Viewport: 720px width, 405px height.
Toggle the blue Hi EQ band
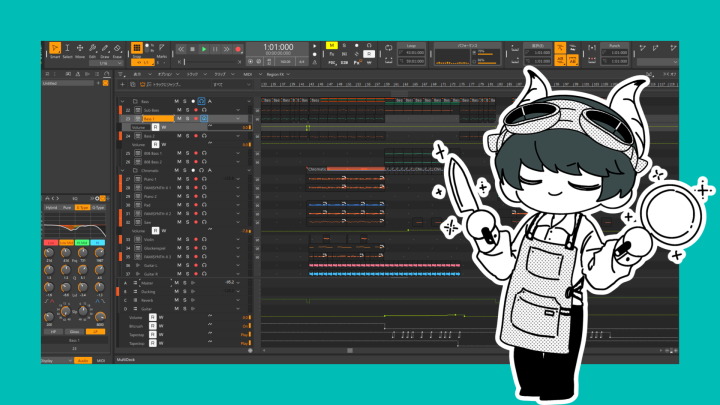97,242
